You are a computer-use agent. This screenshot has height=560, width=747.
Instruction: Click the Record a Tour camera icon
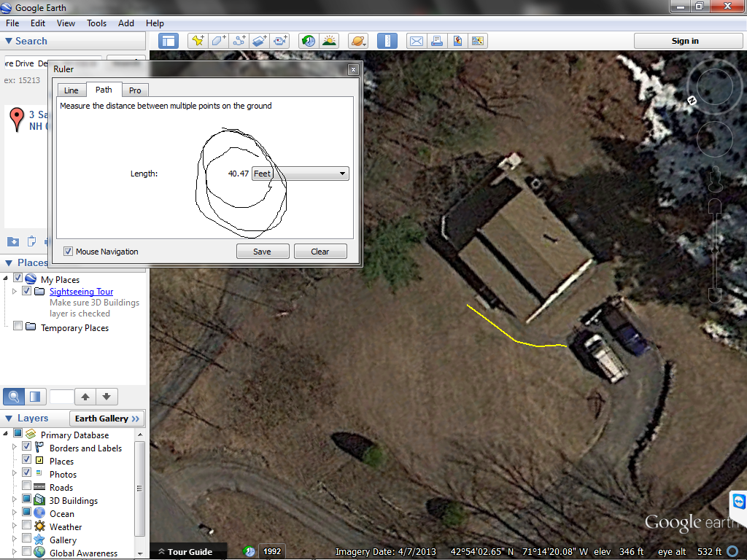pos(280,41)
